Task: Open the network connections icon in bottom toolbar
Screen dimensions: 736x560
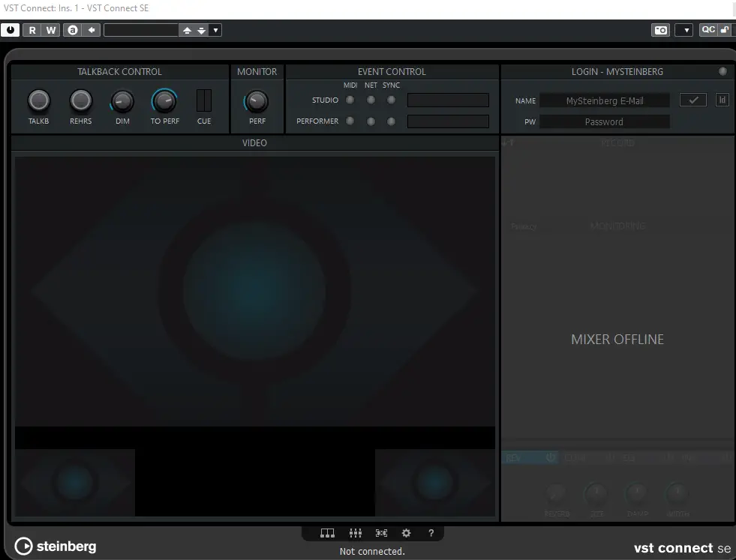Action: point(327,533)
